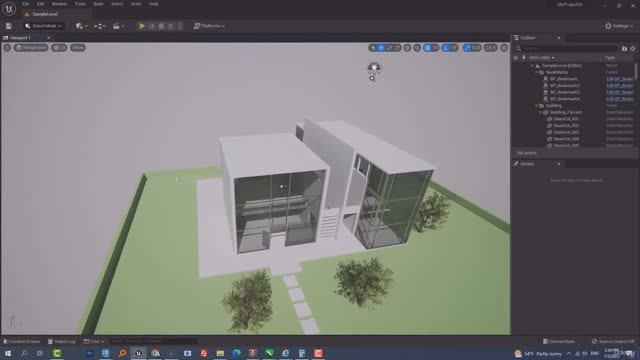Click the Outliner visibility column eye icon

[x=516, y=58]
